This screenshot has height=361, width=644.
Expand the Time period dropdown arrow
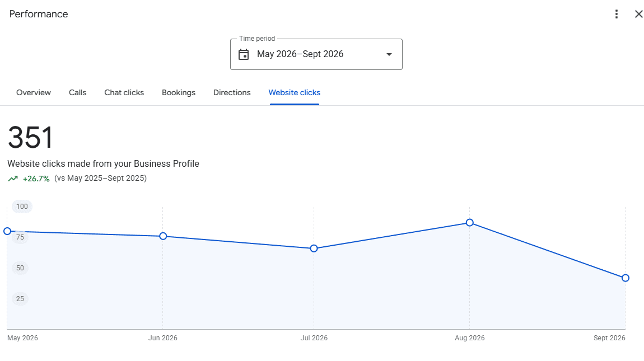click(x=389, y=54)
